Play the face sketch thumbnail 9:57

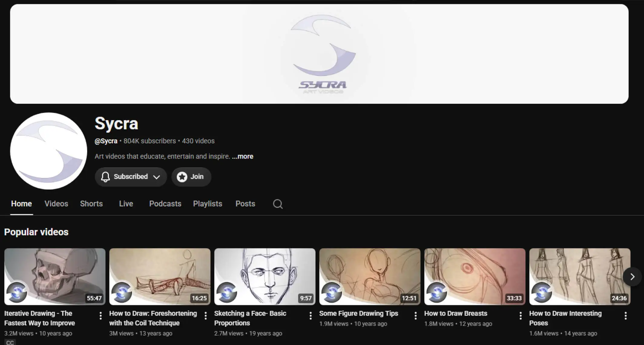[265, 277]
